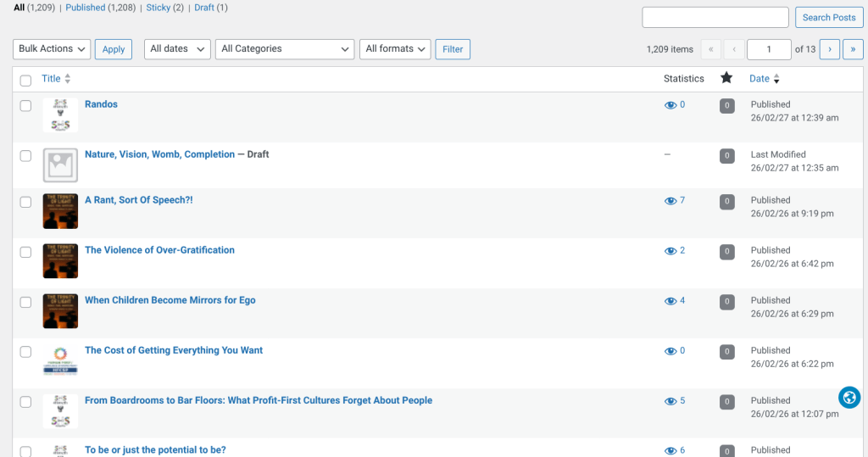Go to next page arrow

click(x=829, y=49)
